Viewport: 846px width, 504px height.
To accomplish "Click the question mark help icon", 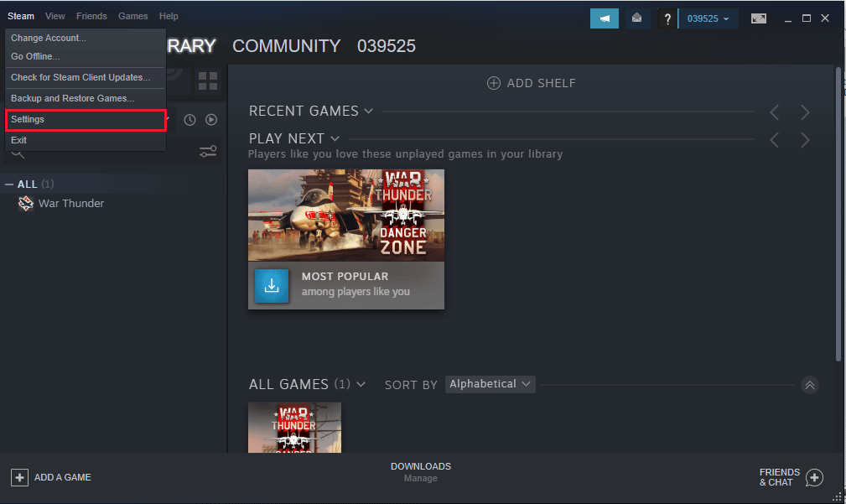I will pos(667,19).
